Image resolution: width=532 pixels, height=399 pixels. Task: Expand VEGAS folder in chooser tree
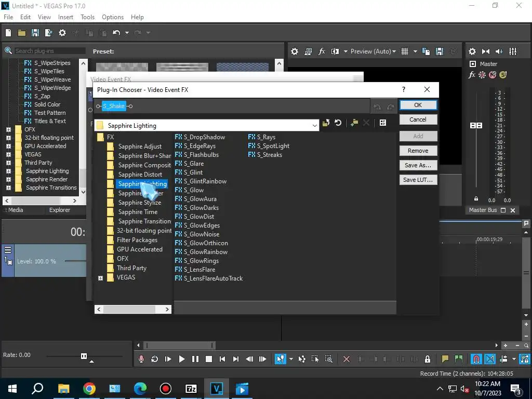pyautogui.click(x=100, y=278)
